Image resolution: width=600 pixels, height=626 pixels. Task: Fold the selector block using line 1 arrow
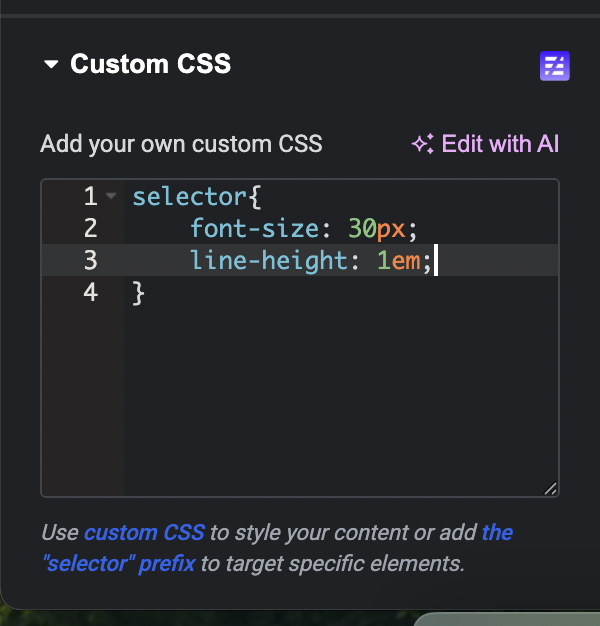(x=110, y=197)
